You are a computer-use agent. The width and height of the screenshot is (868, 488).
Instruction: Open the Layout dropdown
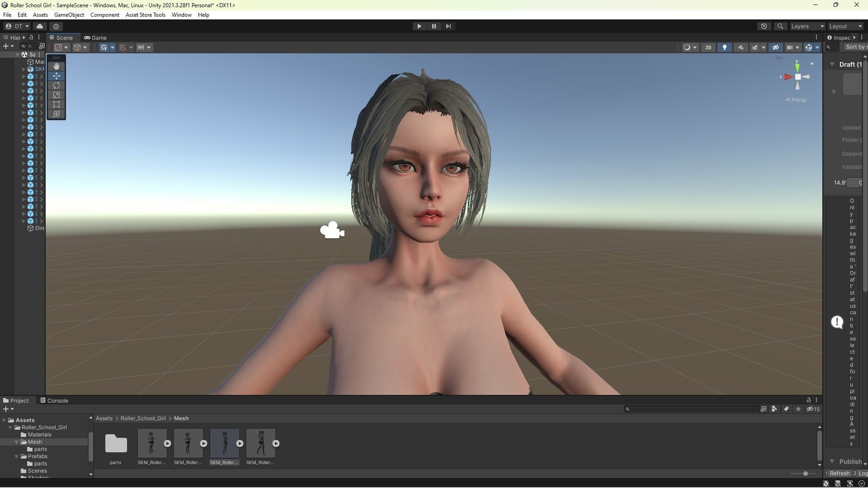click(x=845, y=26)
